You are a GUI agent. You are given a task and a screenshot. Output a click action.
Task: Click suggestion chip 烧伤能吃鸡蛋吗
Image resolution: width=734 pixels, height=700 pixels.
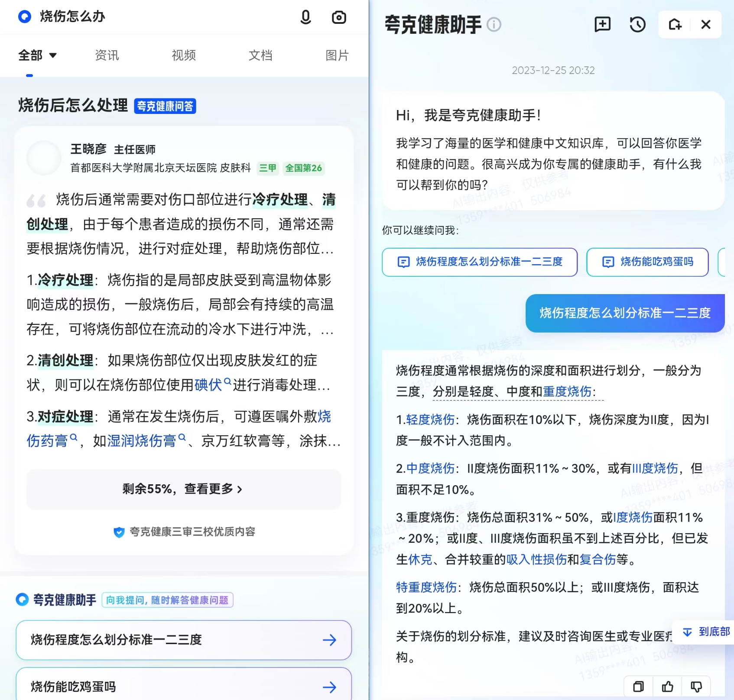click(647, 262)
